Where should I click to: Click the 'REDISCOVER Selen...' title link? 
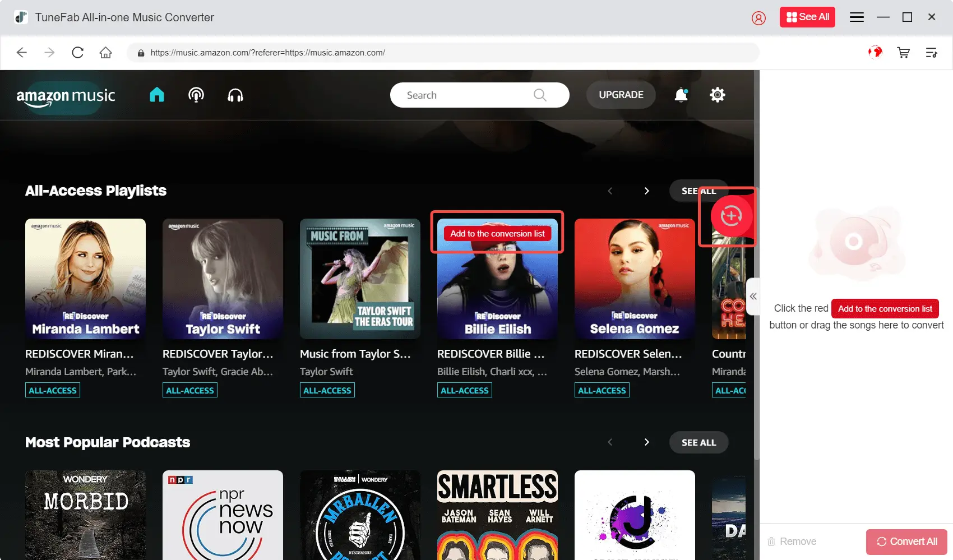click(628, 354)
